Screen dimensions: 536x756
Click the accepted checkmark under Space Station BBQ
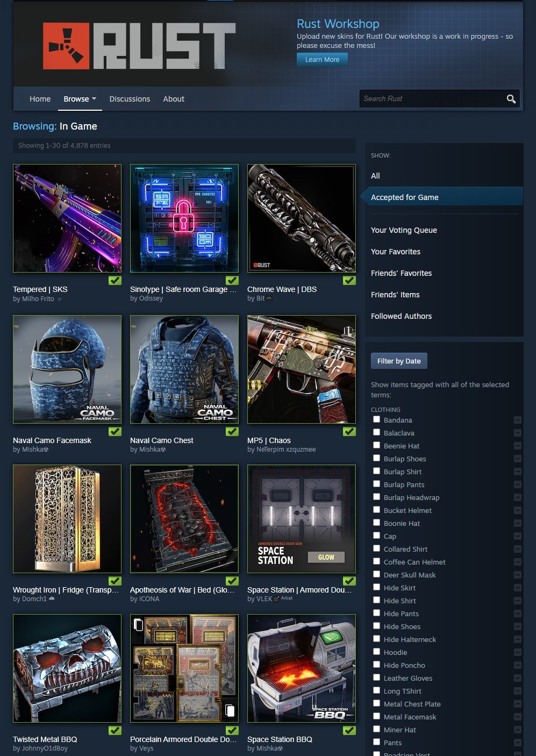pos(349,730)
